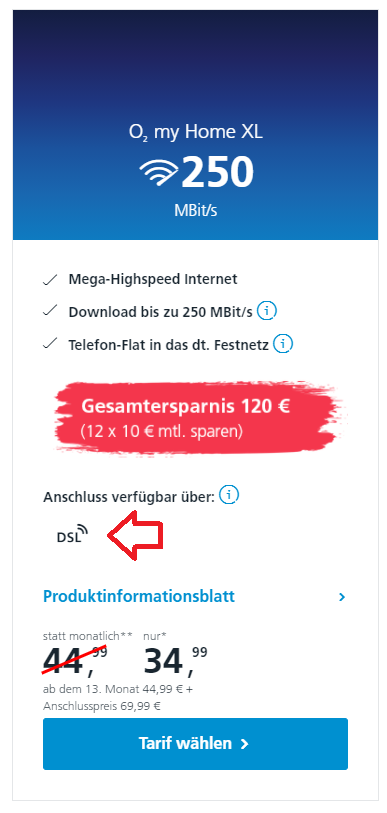Screen dimensions: 387x813
Task: Click the Mega-Highspeed Internet feature text
Action: click(153, 279)
